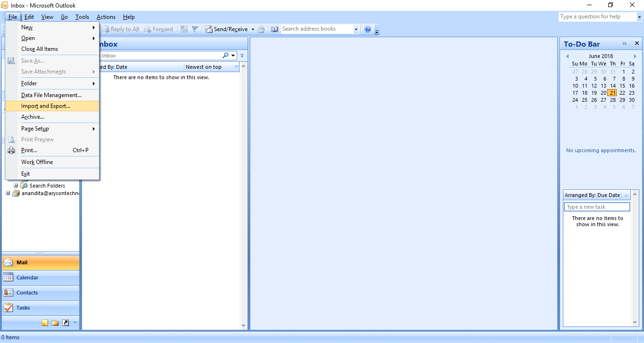
Task: Click the Send/Receive envelope icon
Action: [x=209, y=29]
